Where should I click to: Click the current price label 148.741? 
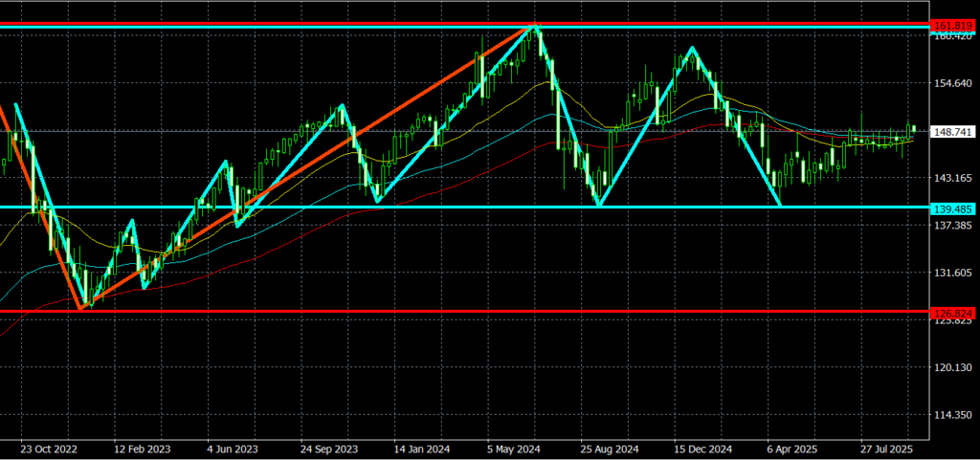coord(954,132)
